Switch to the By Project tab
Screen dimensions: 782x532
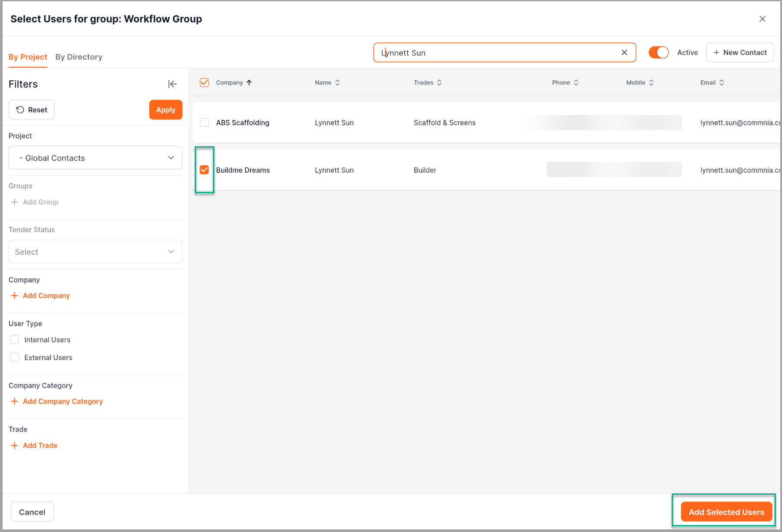pyautogui.click(x=28, y=57)
